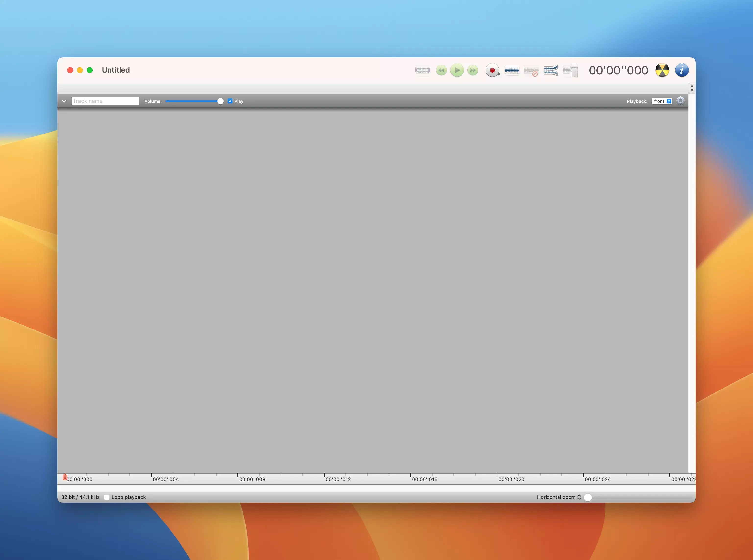The image size is (753, 560).
Task: Click the Fast Forward button
Action: 473,70
